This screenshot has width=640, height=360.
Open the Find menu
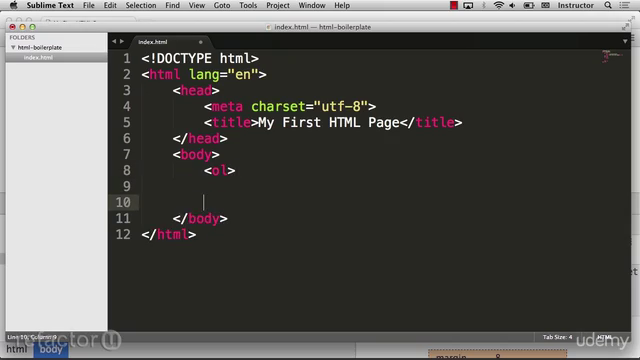172,5
